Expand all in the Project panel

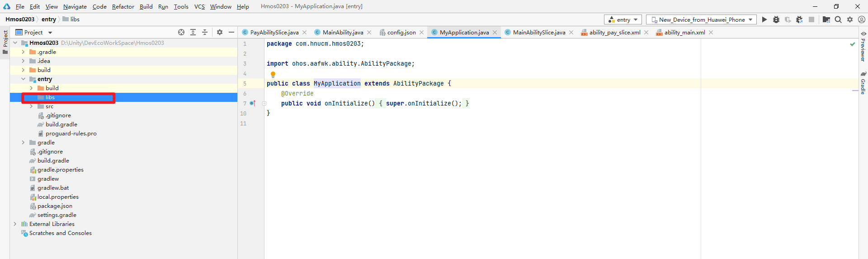tap(193, 32)
